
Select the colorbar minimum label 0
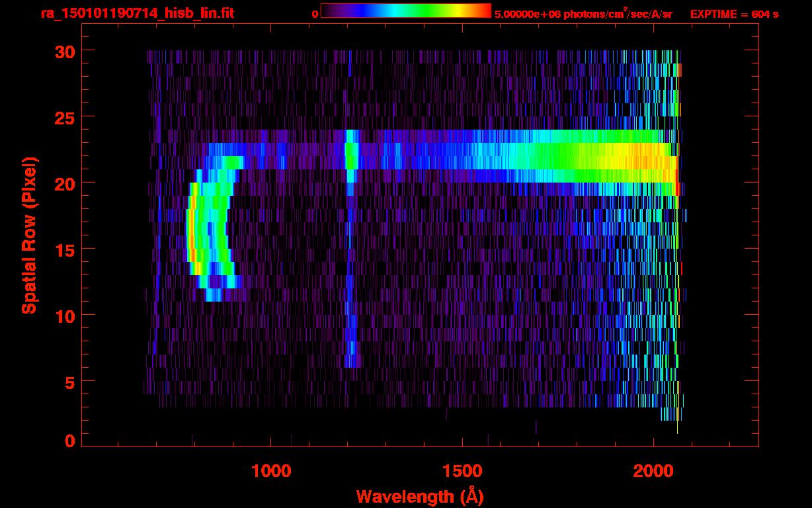coord(315,13)
